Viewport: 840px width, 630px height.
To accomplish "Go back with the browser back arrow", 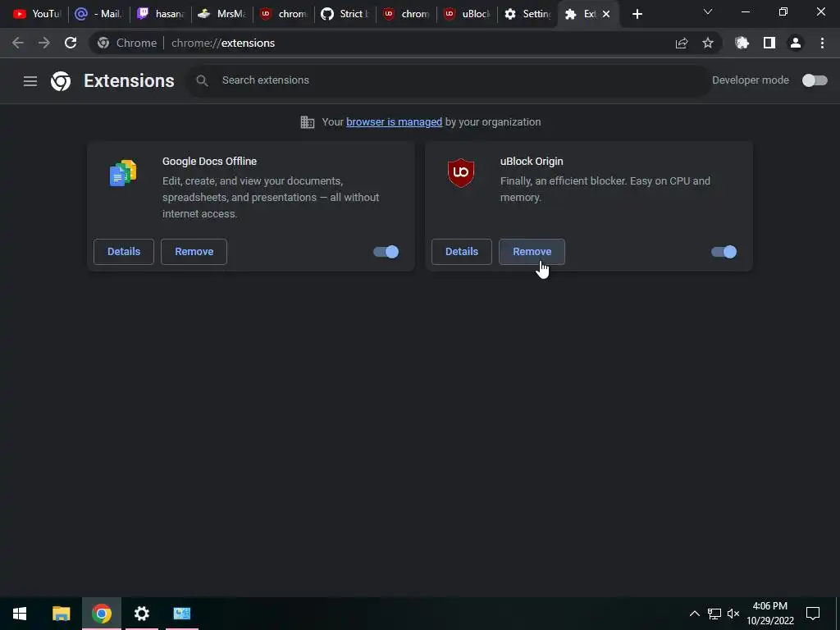I will [18, 43].
